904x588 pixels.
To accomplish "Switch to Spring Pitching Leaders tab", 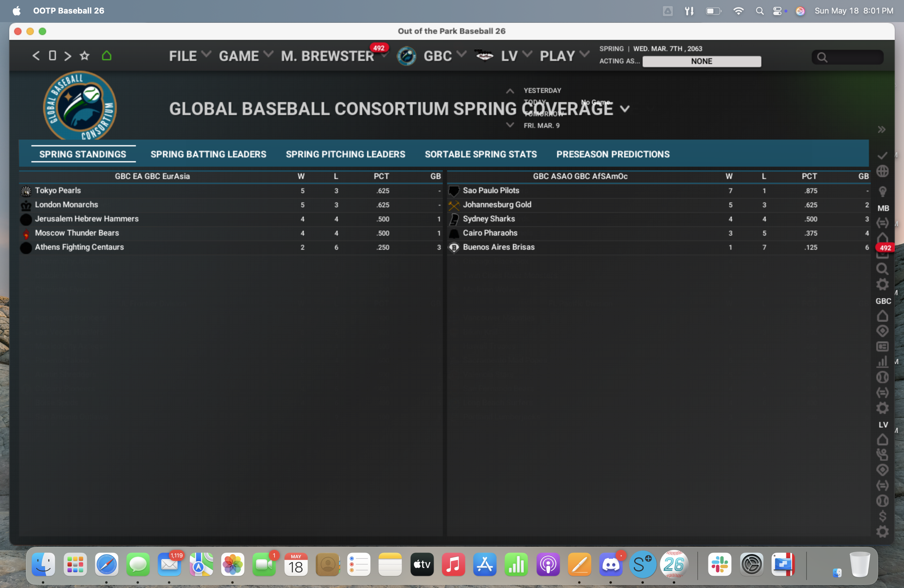I will [346, 154].
